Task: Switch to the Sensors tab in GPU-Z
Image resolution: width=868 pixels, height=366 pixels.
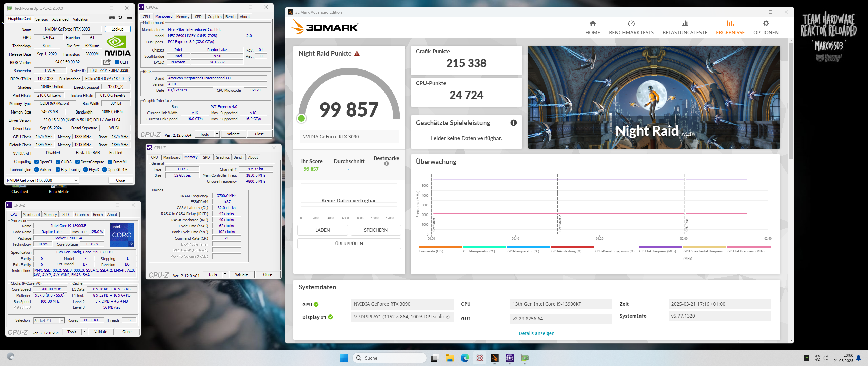Action: (x=42, y=19)
